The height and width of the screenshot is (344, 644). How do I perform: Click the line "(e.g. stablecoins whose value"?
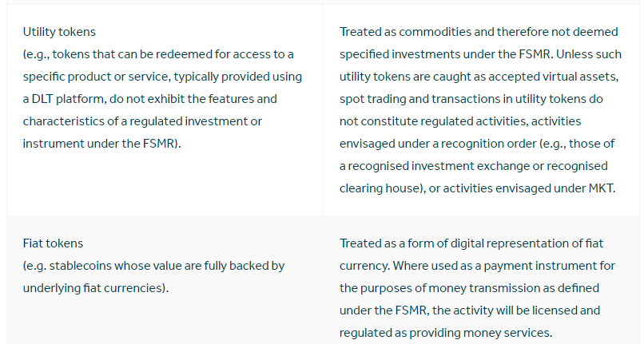coord(153,266)
